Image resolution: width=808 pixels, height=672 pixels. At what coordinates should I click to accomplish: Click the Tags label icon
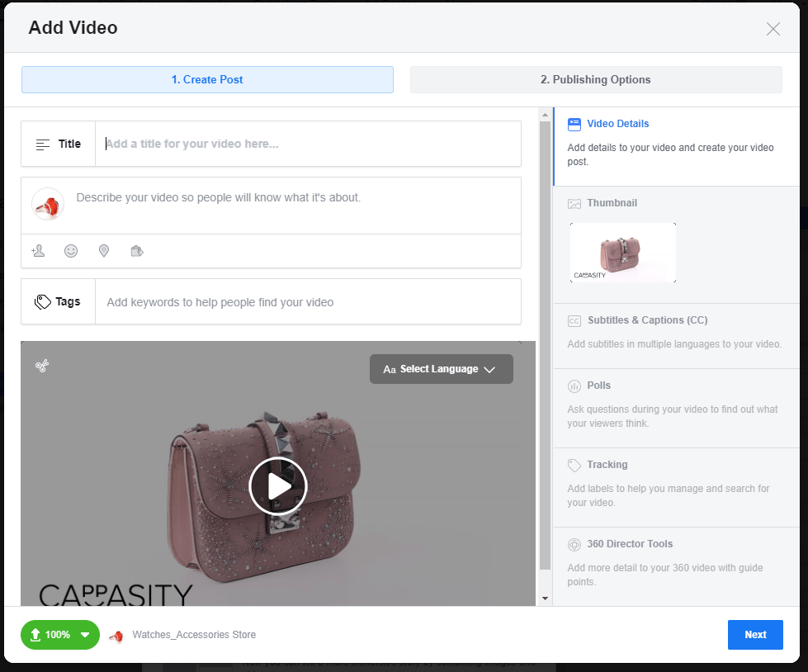[x=43, y=302]
